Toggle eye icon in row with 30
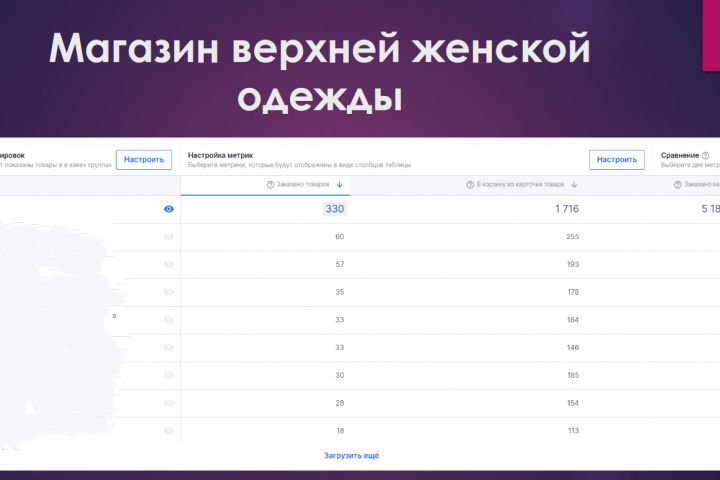Image resolution: width=720 pixels, height=480 pixels. click(169, 375)
